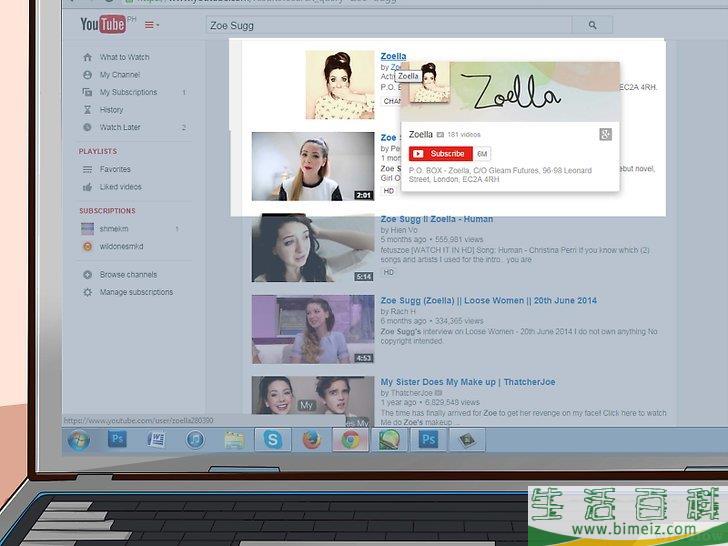Click the My Channel avatar icon
This screenshot has width=728, height=546.
point(87,75)
